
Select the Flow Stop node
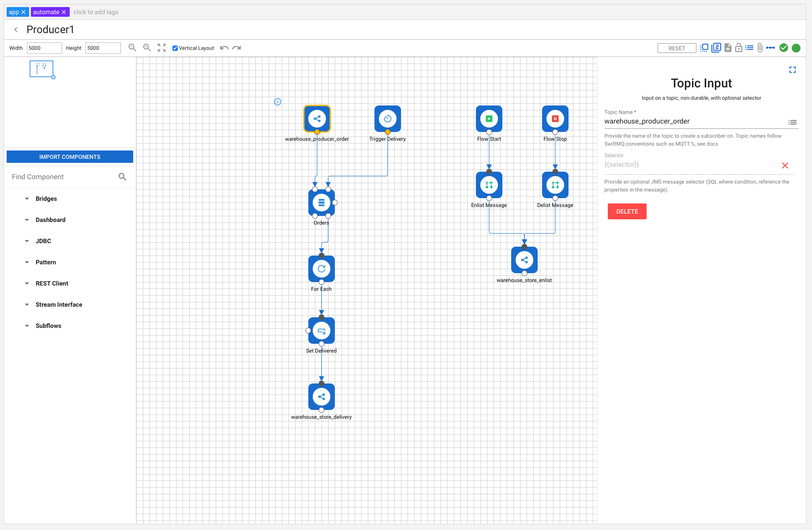point(555,119)
